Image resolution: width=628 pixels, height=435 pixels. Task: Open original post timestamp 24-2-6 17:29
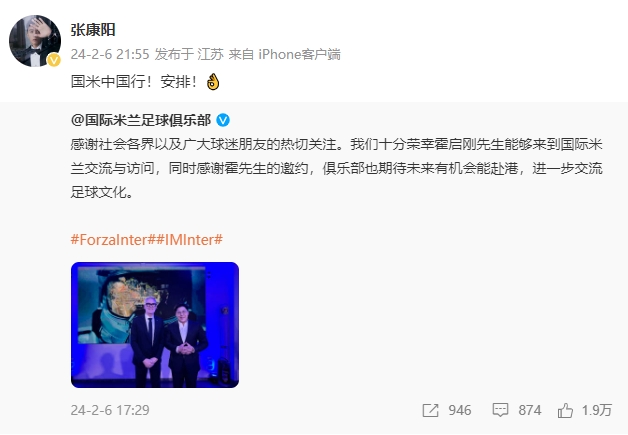pos(110,410)
